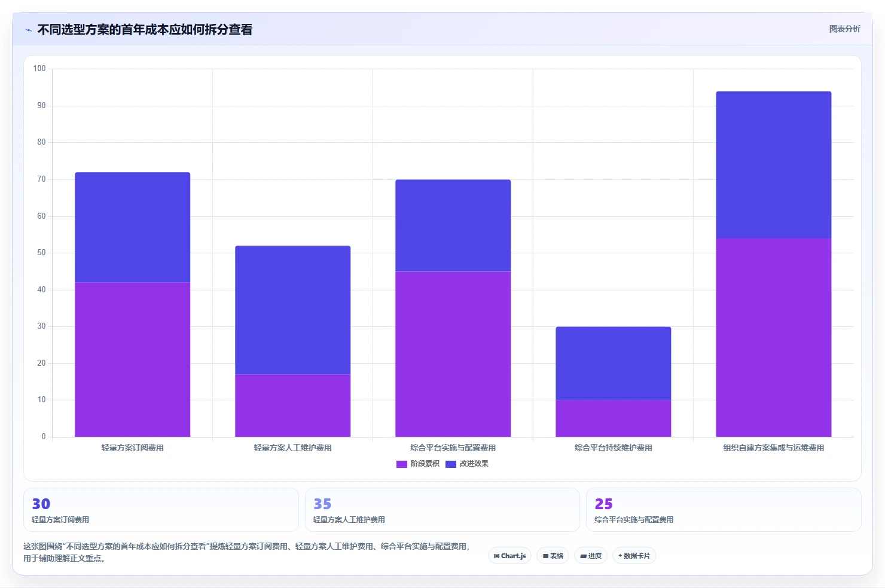
Task: Click the description paragraph starting 这张图围绕
Action: (x=246, y=552)
